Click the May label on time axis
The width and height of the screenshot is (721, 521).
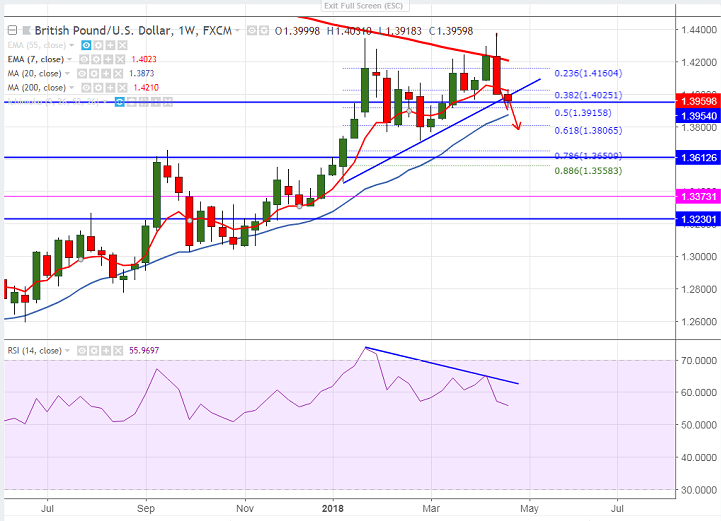pos(529,509)
